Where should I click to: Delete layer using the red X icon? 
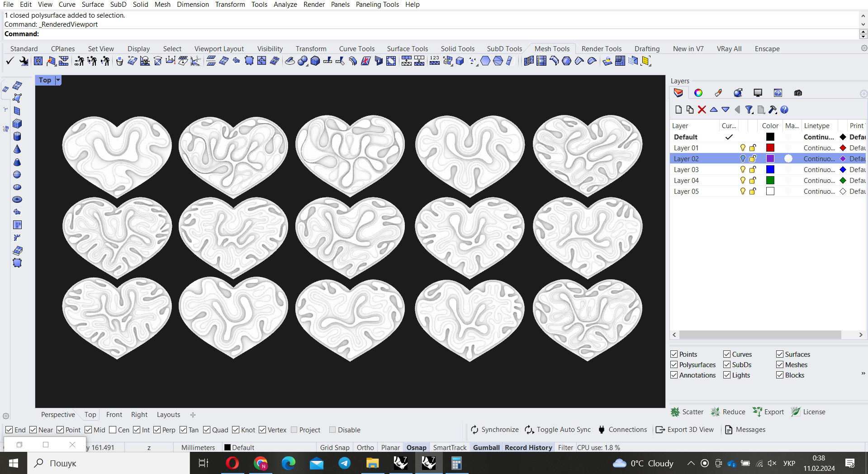click(x=702, y=110)
